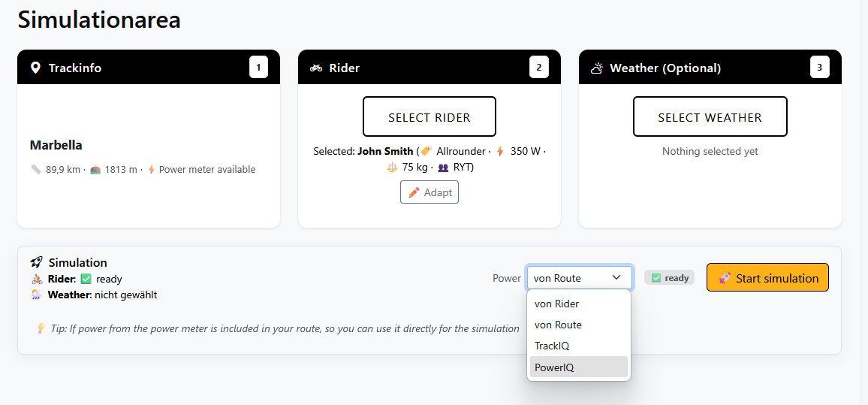Click the ready status badge checkmark
The width and height of the screenshot is (868, 405).
(656, 278)
